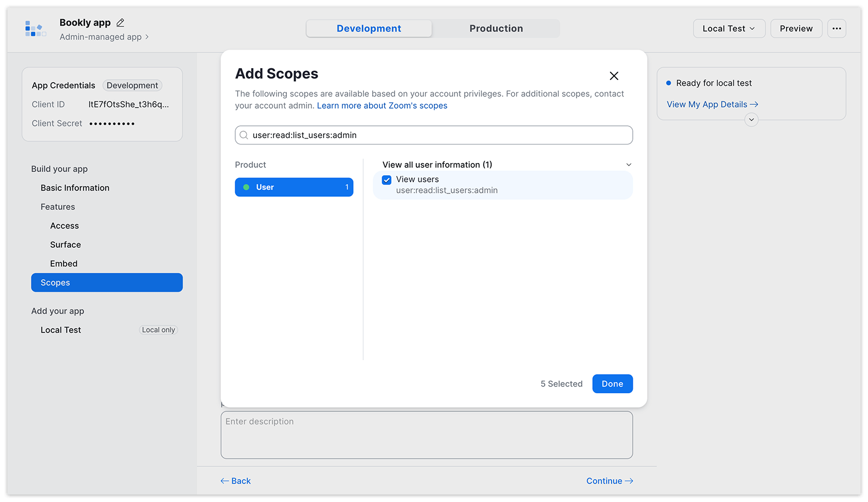Image resolution: width=868 pixels, height=502 pixels.
Task: Open Basic Information in the sidebar
Action: coord(75,188)
